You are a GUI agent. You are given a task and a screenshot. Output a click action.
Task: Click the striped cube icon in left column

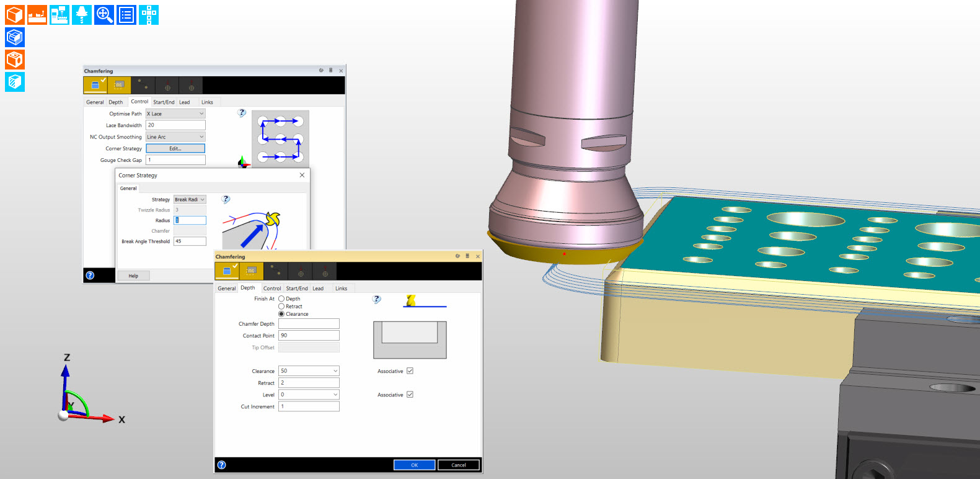pyautogui.click(x=15, y=82)
